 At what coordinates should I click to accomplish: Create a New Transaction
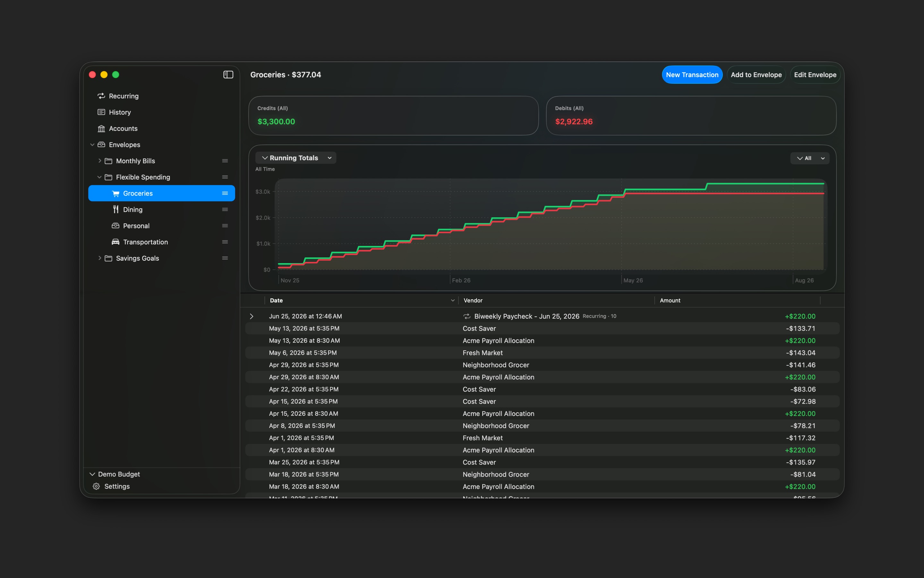tap(692, 74)
